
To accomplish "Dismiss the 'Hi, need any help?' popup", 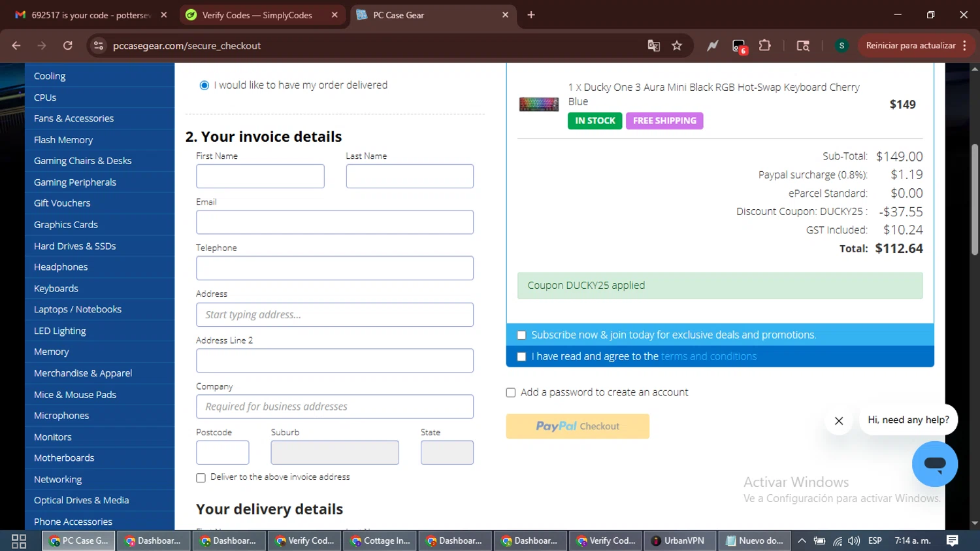I will tap(839, 421).
